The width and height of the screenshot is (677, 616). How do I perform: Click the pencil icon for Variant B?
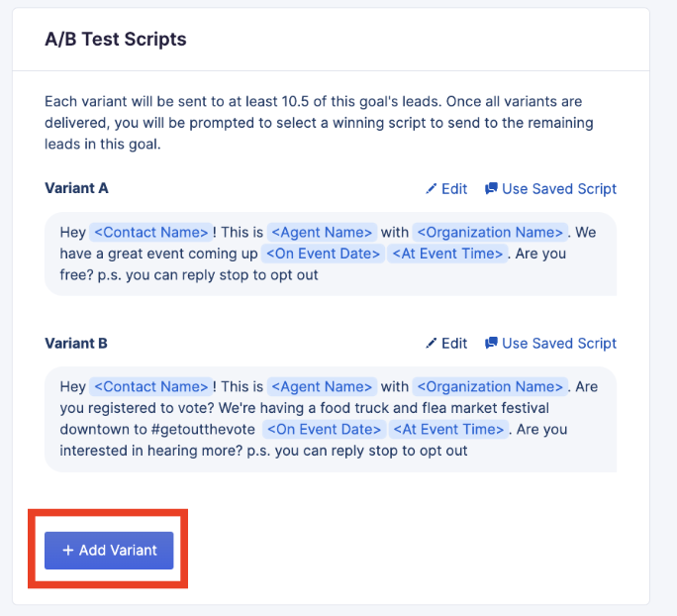tap(431, 344)
